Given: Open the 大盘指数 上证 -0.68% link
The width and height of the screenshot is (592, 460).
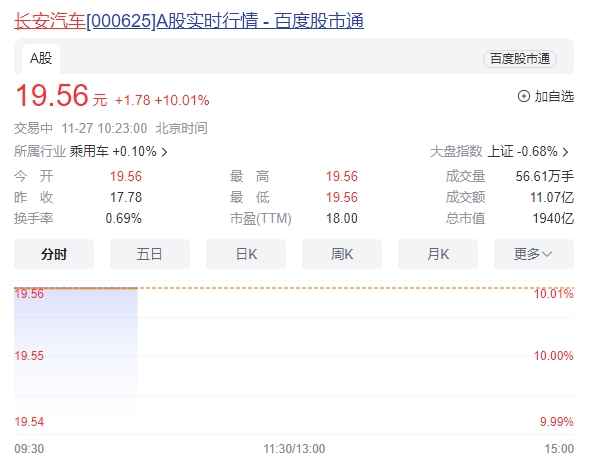Looking at the screenshot, I should 500,151.
